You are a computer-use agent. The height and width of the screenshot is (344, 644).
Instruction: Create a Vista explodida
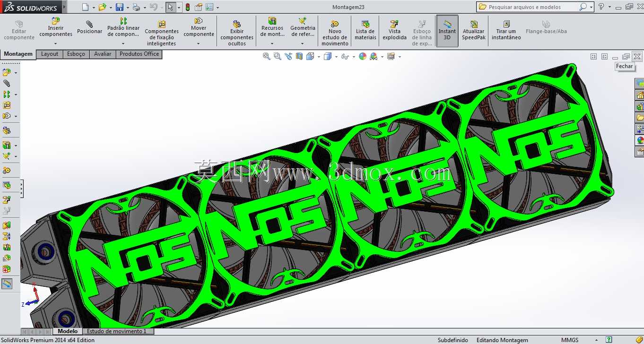[x=394, y=30]
